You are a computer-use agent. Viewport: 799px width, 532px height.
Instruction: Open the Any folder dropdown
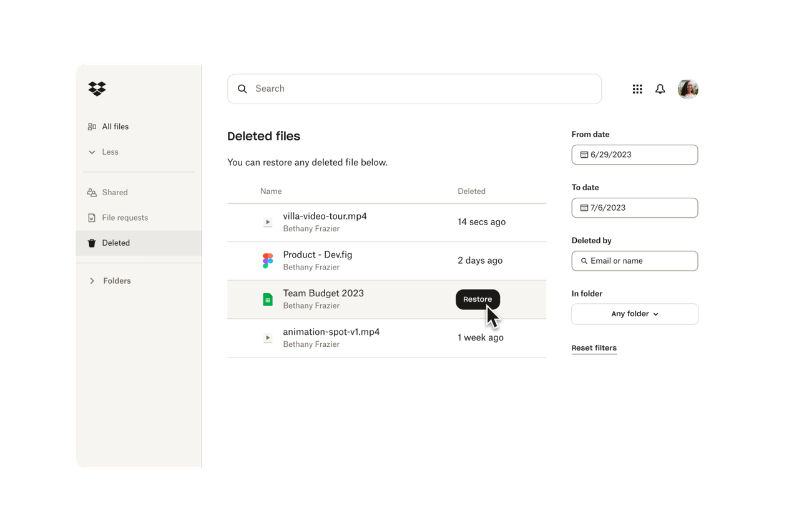tap(634, 314)
